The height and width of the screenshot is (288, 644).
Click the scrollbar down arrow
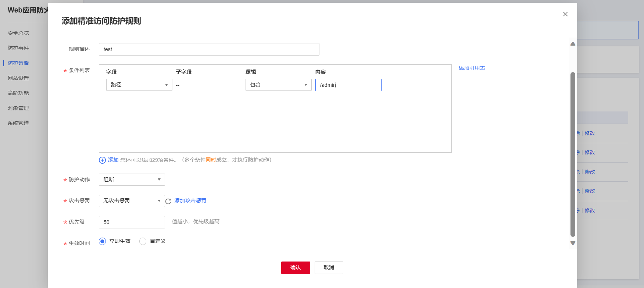(572, 243)
